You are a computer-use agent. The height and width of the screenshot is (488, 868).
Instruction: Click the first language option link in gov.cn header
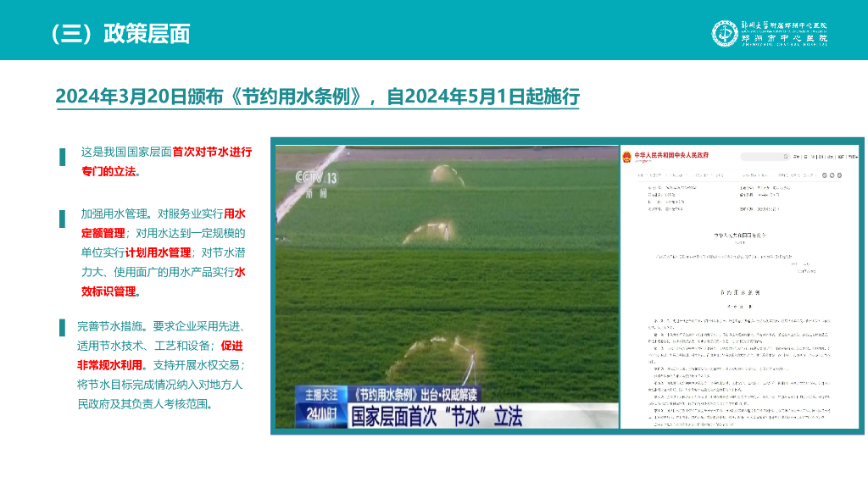click(x=797, y=157)
